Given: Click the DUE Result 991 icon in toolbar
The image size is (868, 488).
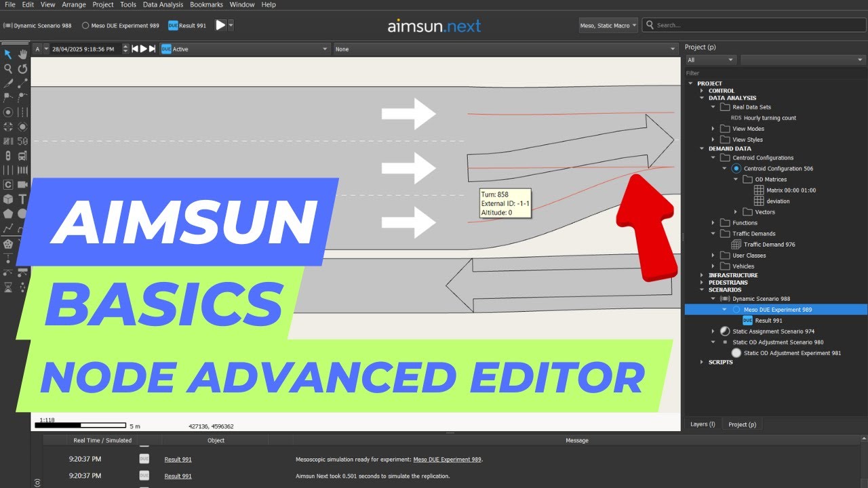Looking at the screenshot, I should click(173, 25).
